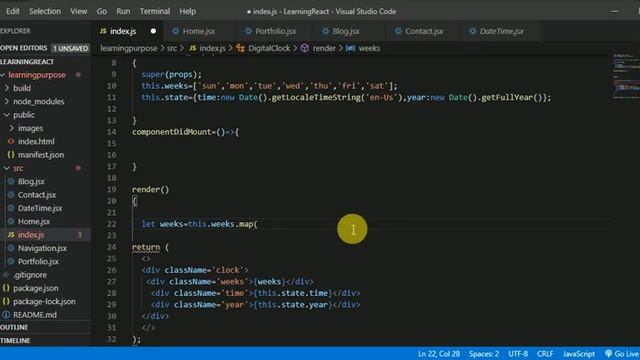Viewport: 640px width, 360px height.
Task: Click CRLF line ending in status bar
Action: [545, 354]
